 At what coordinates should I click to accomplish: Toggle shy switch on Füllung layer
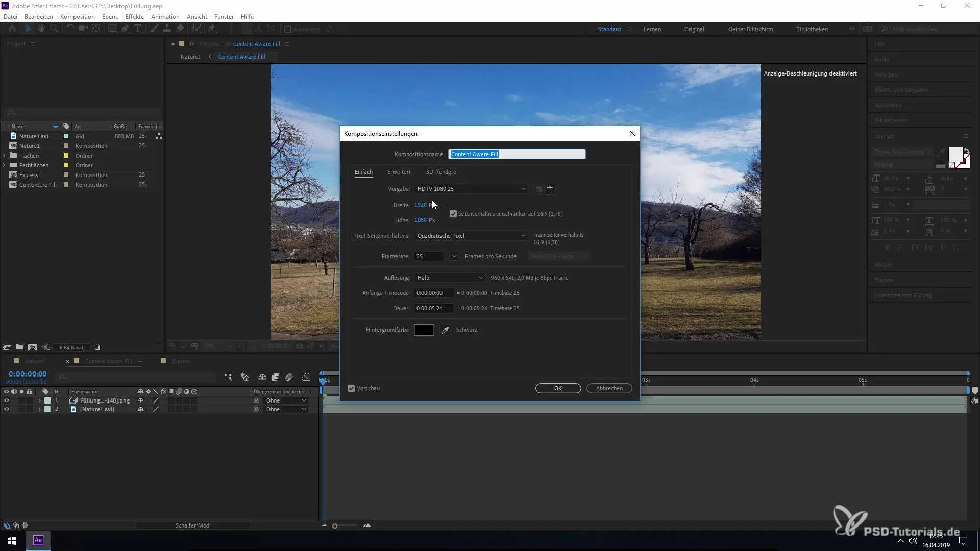(140, 400)
